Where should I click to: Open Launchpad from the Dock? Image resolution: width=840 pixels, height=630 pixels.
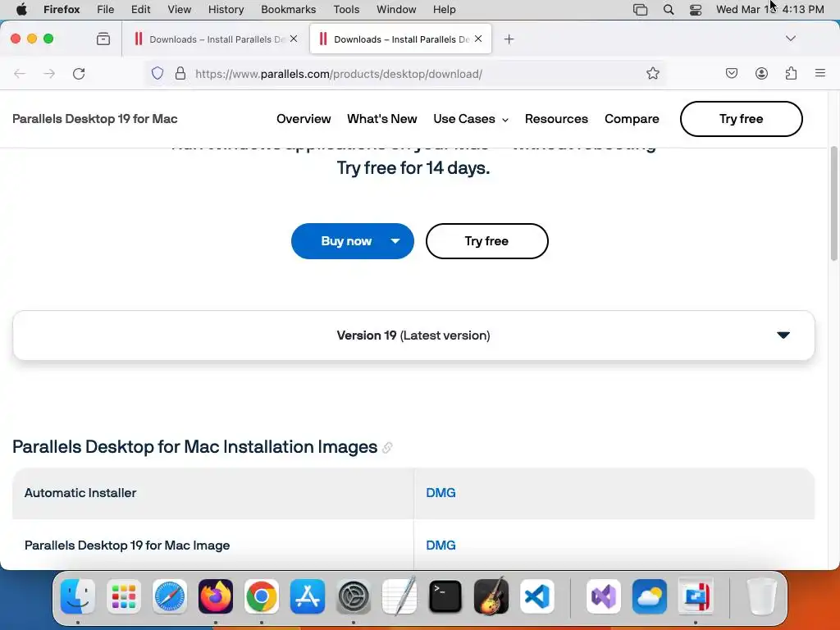124,596
